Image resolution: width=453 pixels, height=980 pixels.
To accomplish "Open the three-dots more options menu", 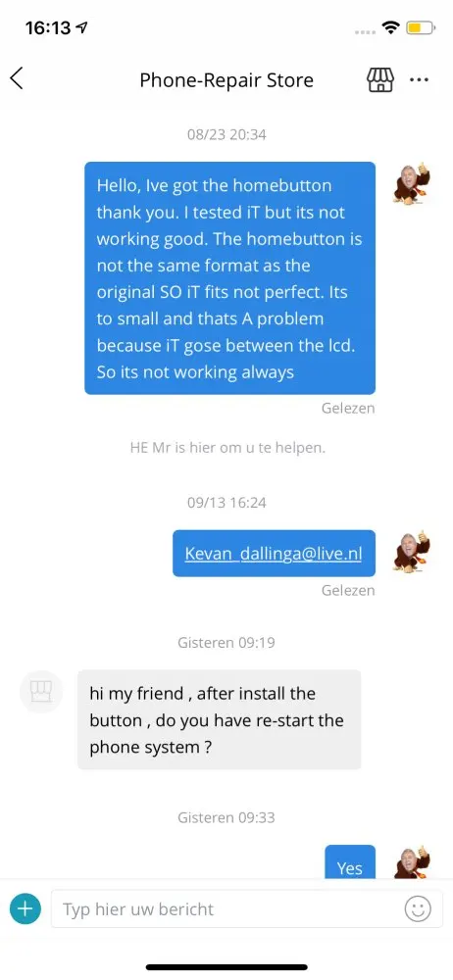I will point(419,80).
